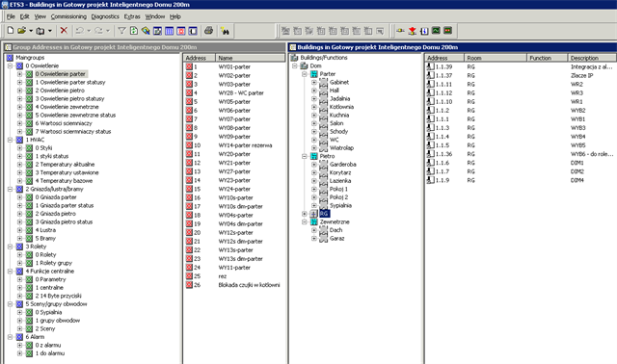Click the Function column header
Viewport: 617px width, 364px height.
click(x=548, y=58)
